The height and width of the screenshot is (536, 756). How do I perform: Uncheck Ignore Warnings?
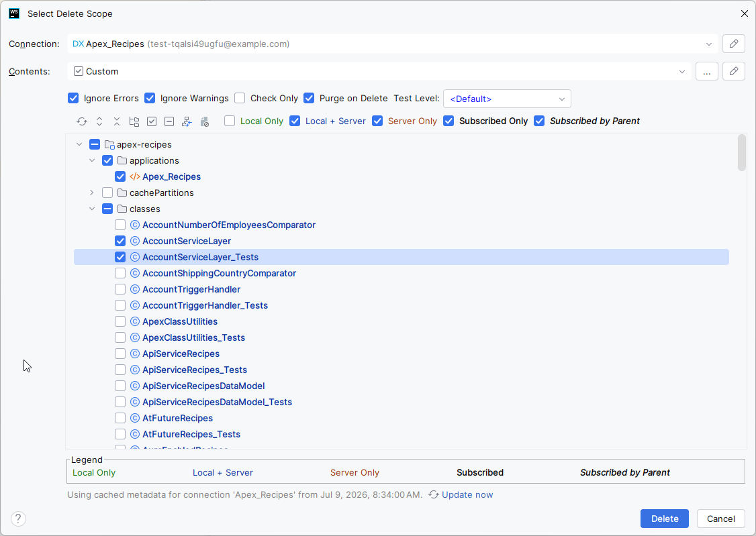point(150,98)
